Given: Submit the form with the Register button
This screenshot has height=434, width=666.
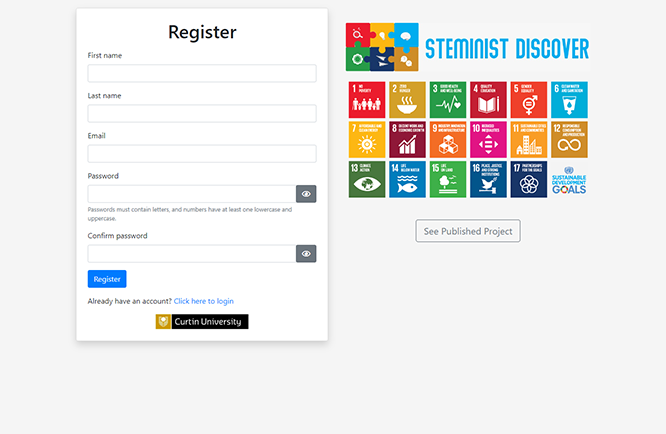Looking at the screenshot, I should click(107, 279).
